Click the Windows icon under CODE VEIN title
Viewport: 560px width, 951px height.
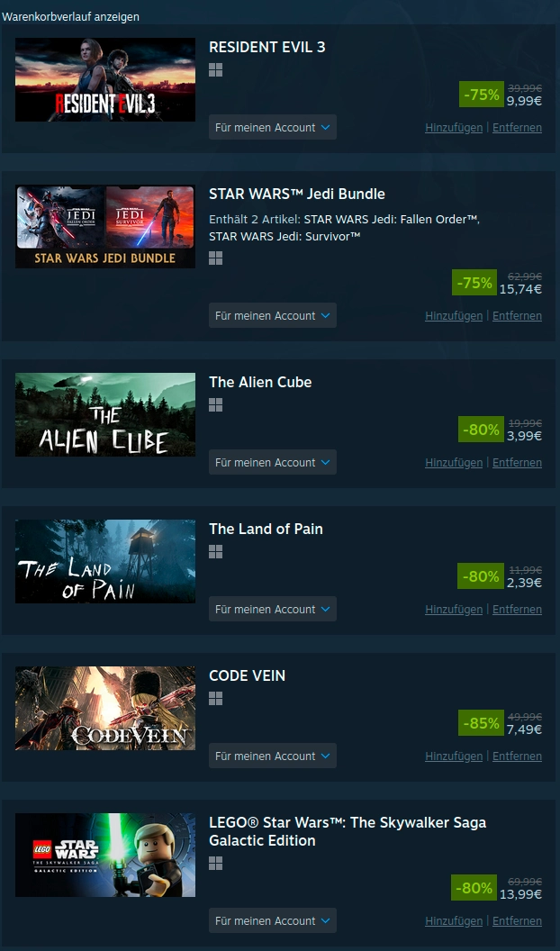[x=215, y=699]
